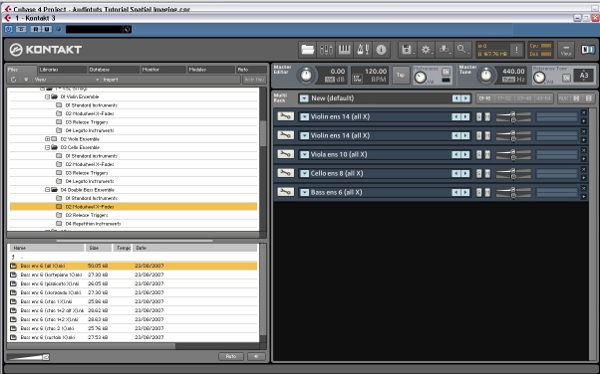600x374 pixels.
Task: Collapse the 01 Violin Ensemble folder
Action: (47, 97)
